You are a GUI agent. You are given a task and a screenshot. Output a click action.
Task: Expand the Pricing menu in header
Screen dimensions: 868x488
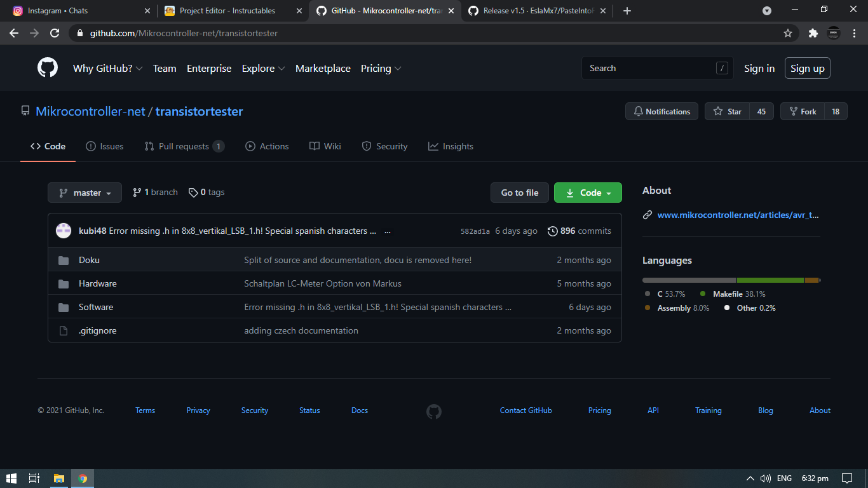coord(381,69)
